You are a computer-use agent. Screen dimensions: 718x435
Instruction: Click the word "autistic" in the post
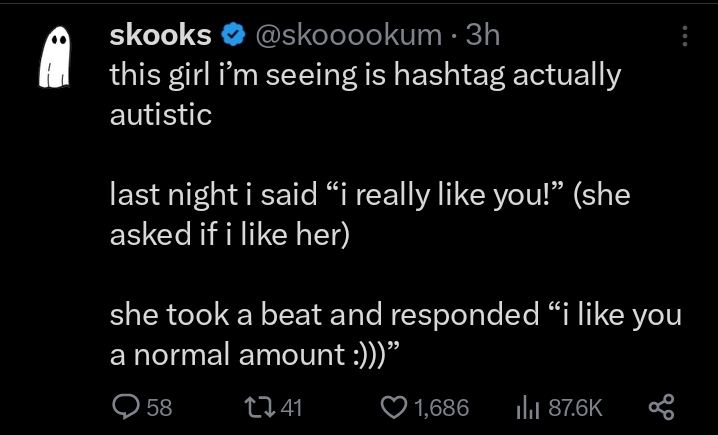coord(160,113)
